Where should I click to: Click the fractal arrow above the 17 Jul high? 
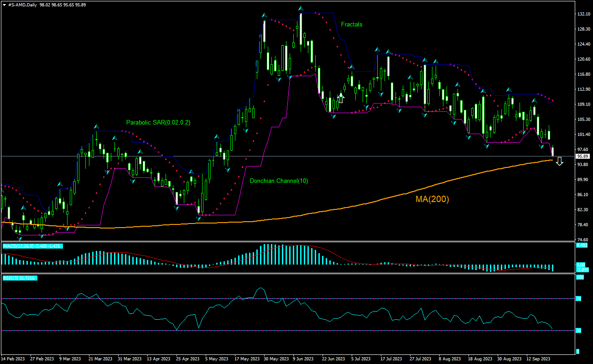click(388, 52)
